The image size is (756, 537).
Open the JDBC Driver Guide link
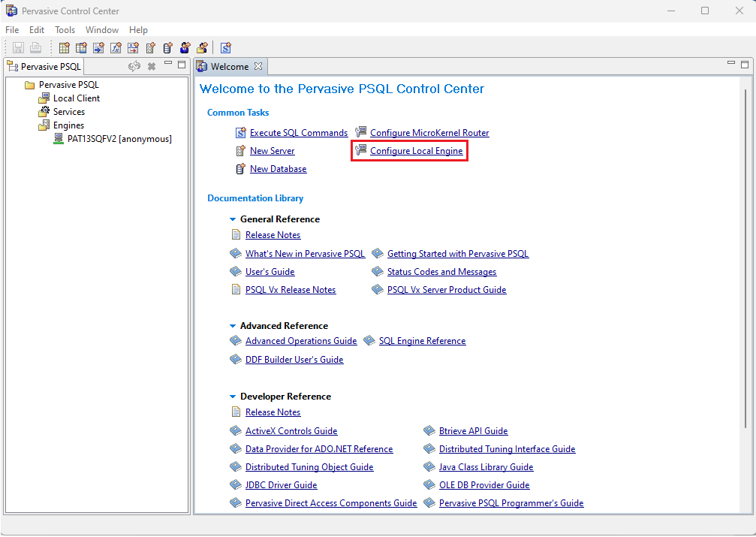[281, 485]
